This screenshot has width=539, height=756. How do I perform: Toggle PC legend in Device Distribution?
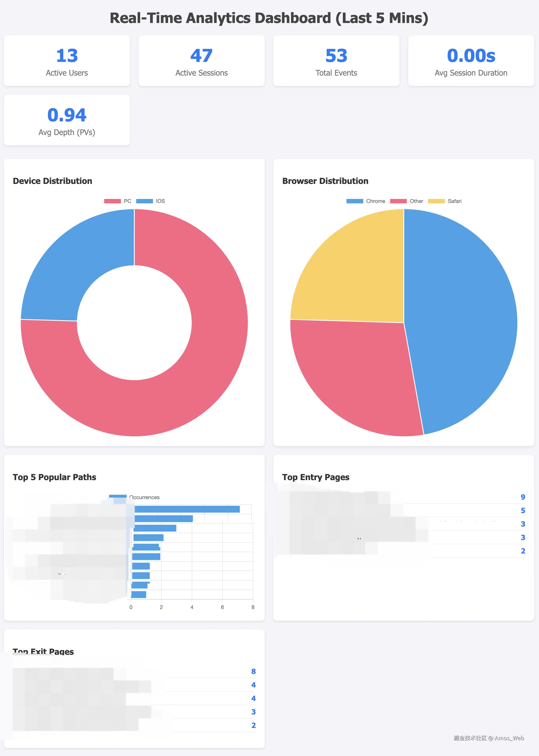(x=127, y=201)
